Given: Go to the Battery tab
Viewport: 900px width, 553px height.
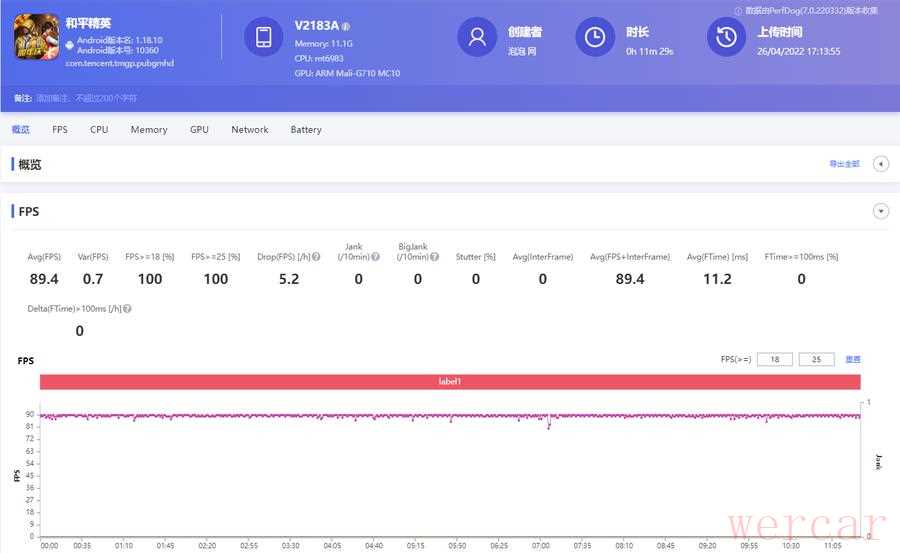Looking at the screenshot, I should 306,130.
